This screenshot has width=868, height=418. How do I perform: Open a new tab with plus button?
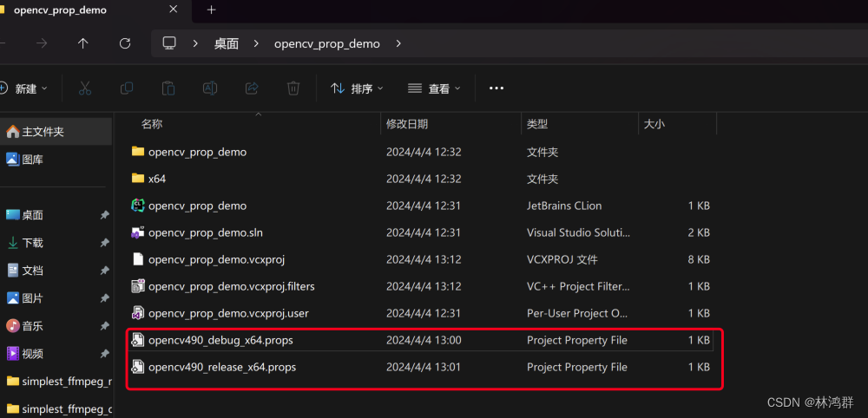coord(211,10)
